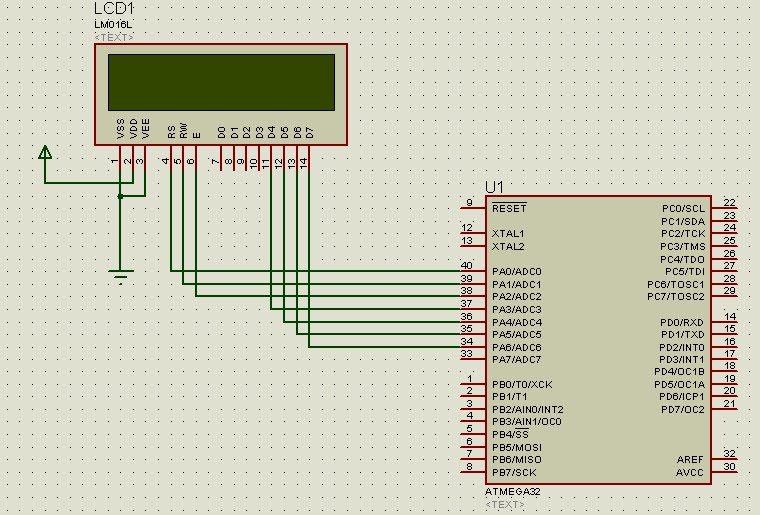Click the PD1/TXD pin name

pyautogui.click(x=682, y=334)
